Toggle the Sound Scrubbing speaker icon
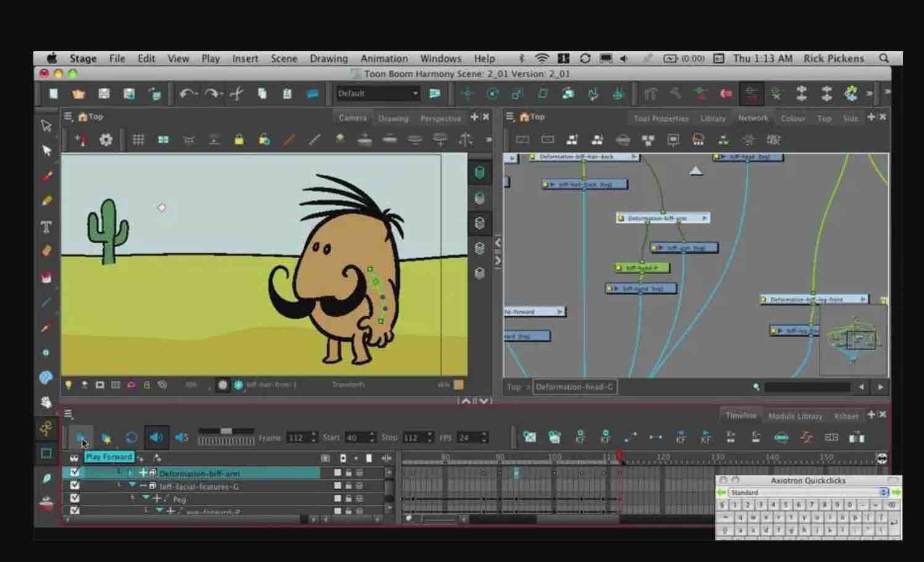The width and height of the screenshot is (924, 562). (x=182, y=437)
